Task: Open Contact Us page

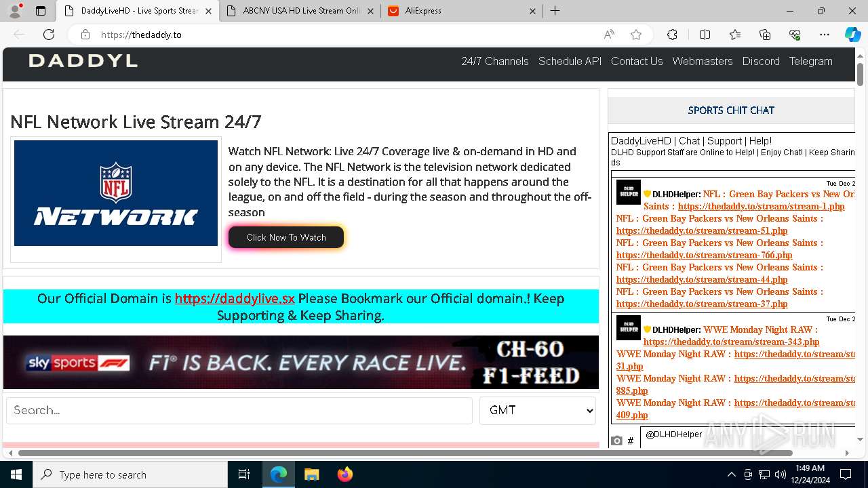Action: click(637, 61)
